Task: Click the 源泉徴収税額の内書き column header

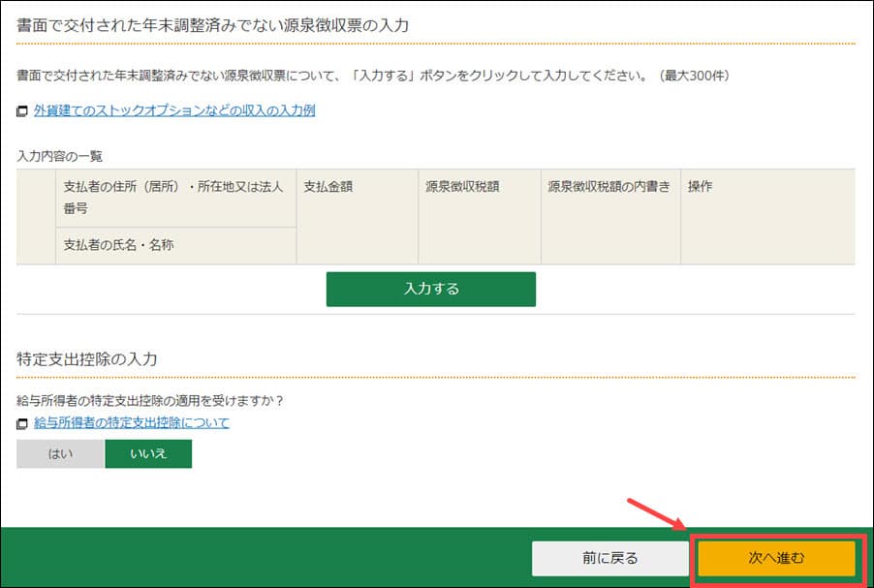Action: coord(609,187)
